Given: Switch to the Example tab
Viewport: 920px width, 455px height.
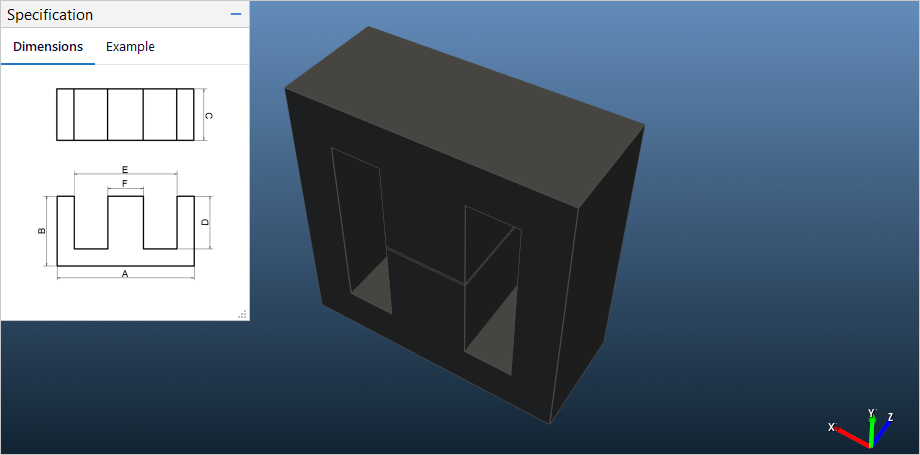Looking at the screenshot, I should tap(130, 47).
